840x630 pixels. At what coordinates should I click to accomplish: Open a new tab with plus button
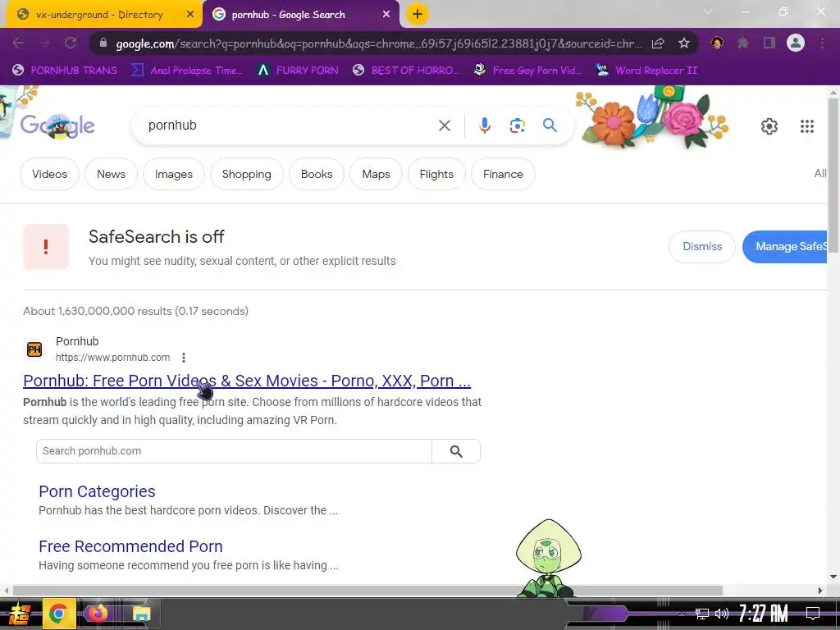[418, 14]
